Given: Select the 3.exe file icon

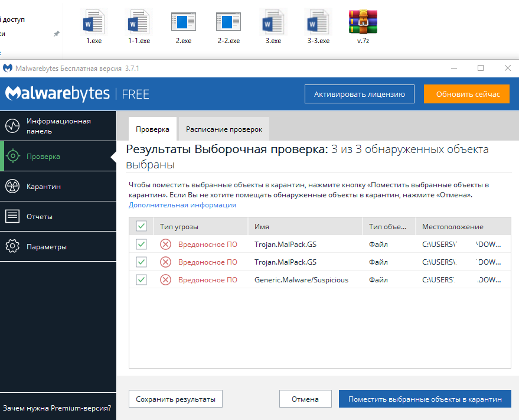Looking at the screenshot, I should pyautogui.click(x=273, y=22).
